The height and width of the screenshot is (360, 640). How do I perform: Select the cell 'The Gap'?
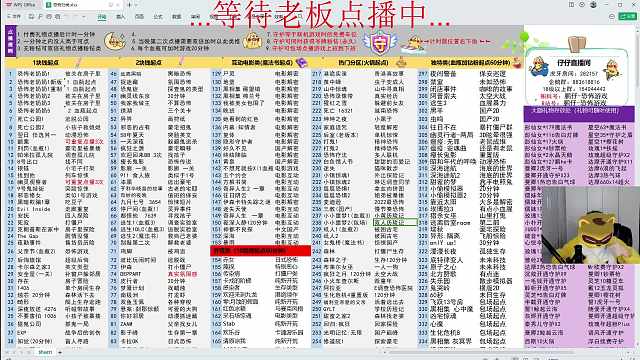[28, 236]
